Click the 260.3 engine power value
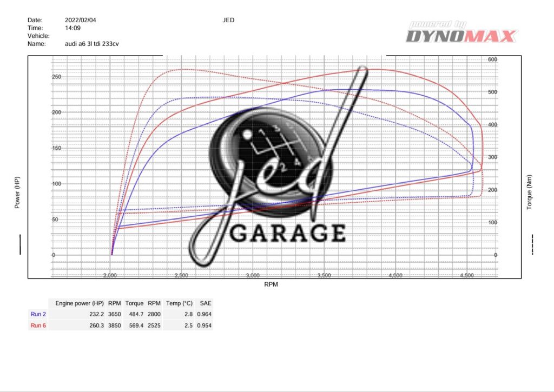554x392 pixels. pos(94,325)
